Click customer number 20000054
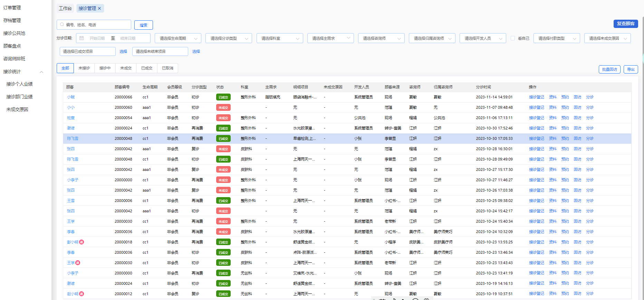Image resolution: width=644 pixels, height=300 pixels. click(123, 118)
